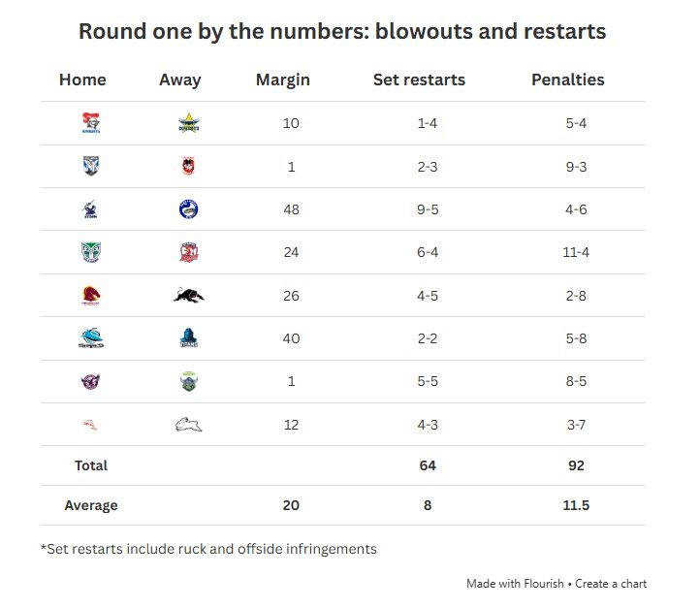Click the Create a chart link
Viewport: 700px width, 608px height.
point(611,584)
